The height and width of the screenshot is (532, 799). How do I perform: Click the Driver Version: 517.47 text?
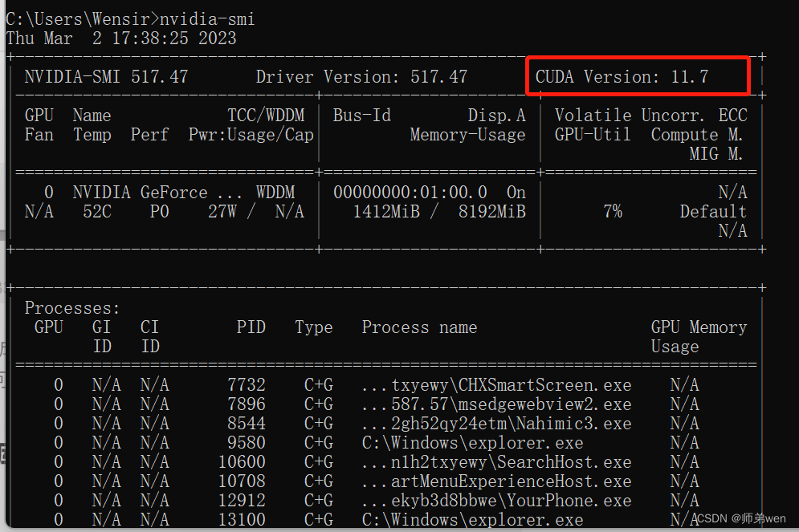tap(361, 77)
